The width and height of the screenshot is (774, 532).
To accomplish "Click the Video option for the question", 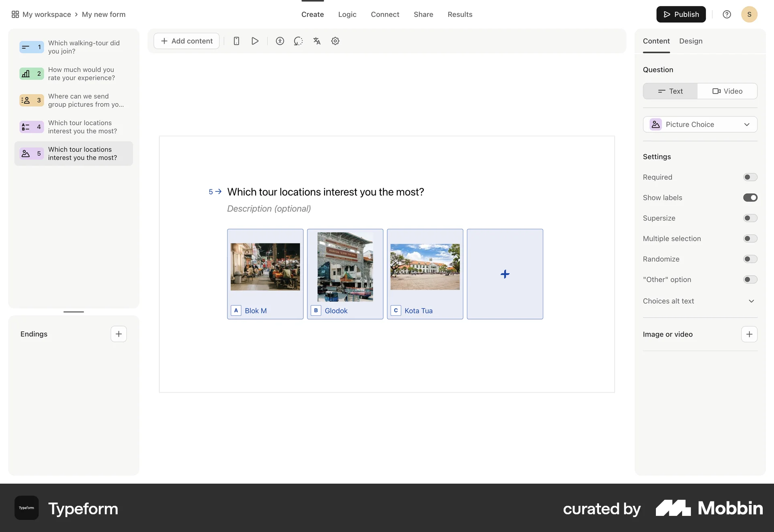I will pyautogui.click(x=727, y=91).
